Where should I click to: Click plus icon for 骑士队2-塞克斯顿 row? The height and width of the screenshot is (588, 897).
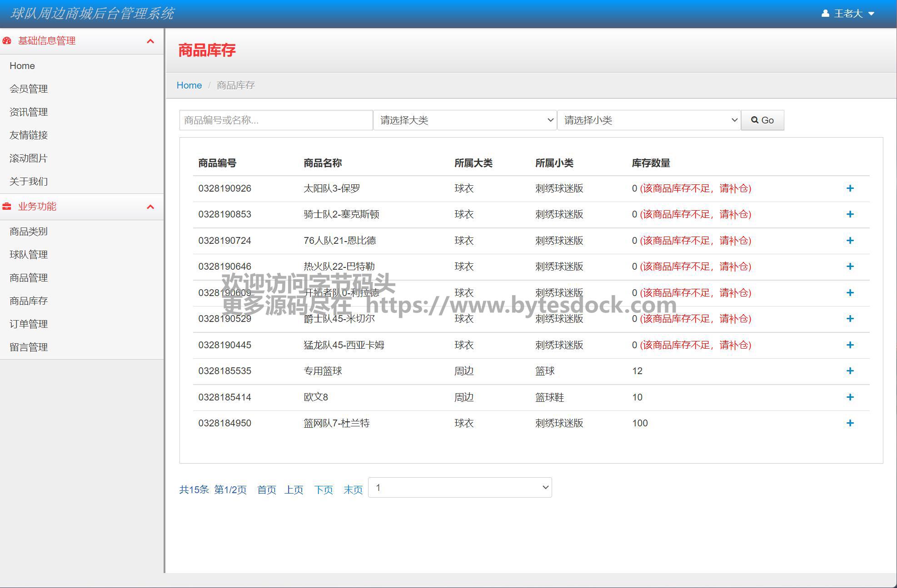tap(850, 214)
